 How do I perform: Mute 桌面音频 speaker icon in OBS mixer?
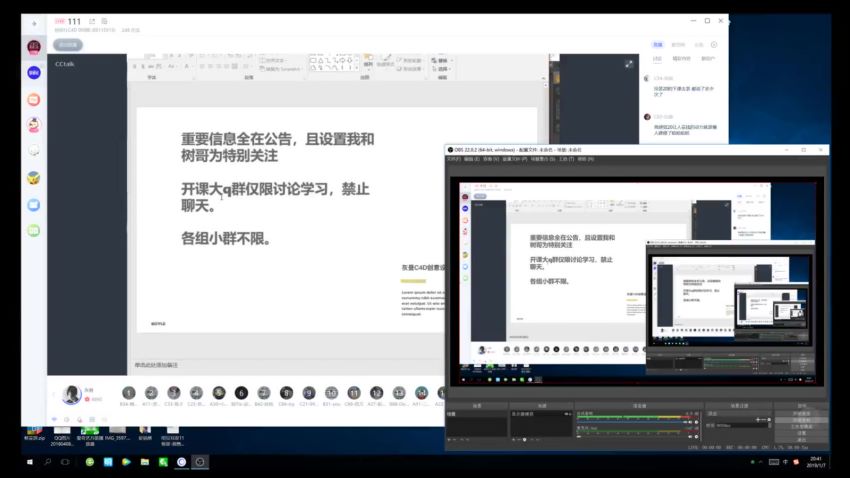[690, 422]
